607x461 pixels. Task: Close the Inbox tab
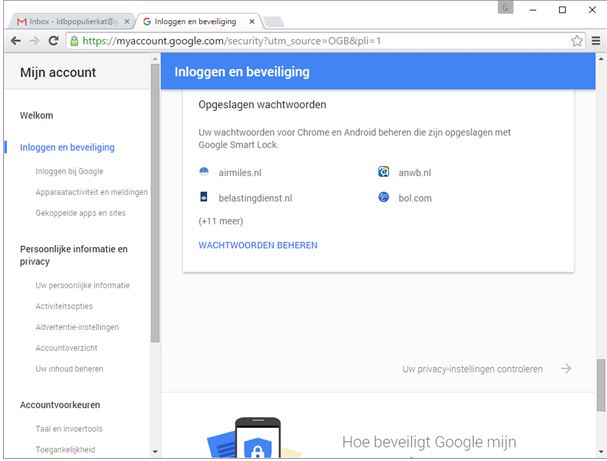[127, 22]
